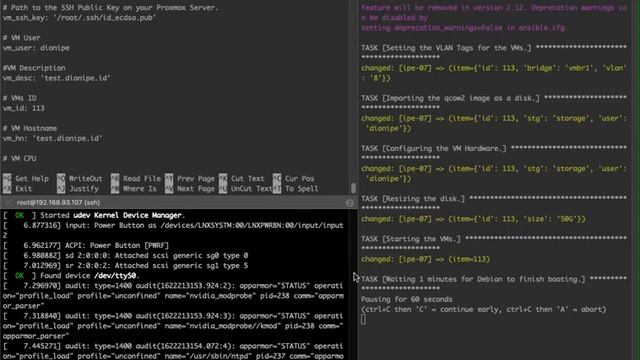This screenshot has height=360, width=640.
Task: Click the Proxmox SSH Public Key comment line
Action: (111, 7)
